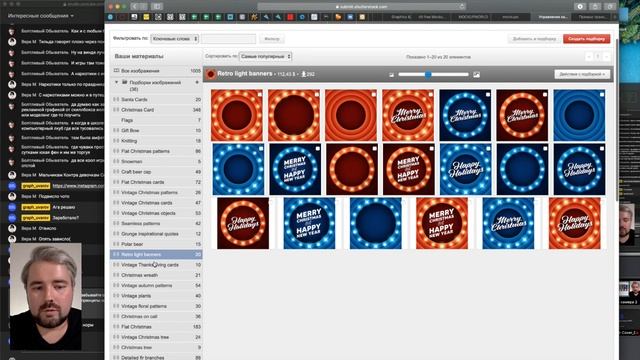Viewport: 640px width, 360px height.
Task: Tick checkbox on navy Merry Christmas Happy New Year thumbnail in second row
Action: coord(318,149)
